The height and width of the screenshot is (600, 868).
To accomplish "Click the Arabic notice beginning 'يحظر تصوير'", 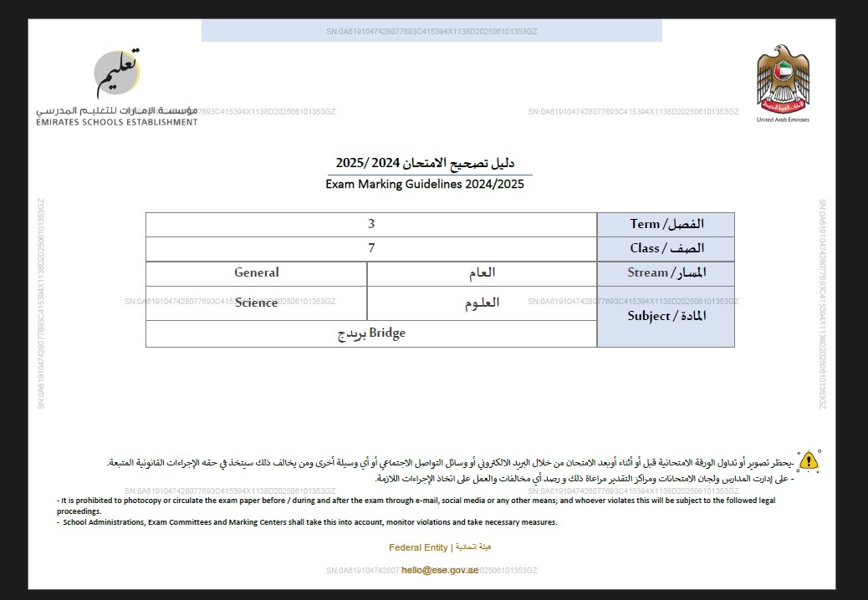I will pyautogui.click(x=450, y=463).
